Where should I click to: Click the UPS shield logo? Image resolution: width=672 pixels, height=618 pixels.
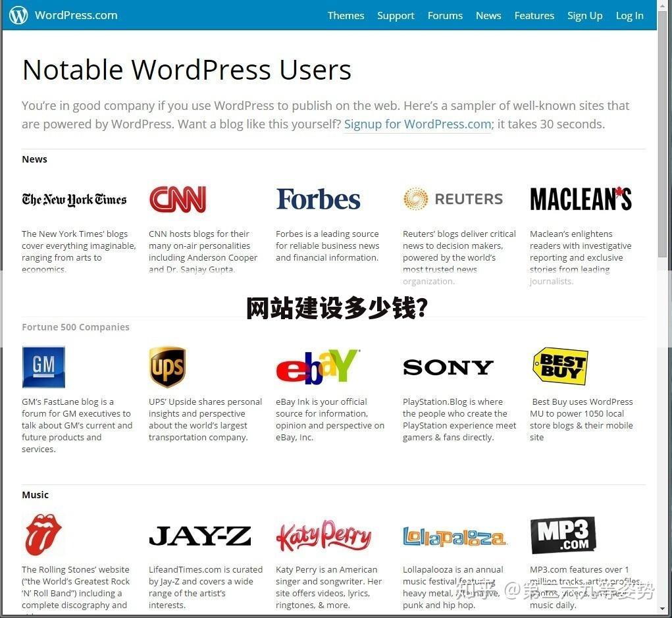[x=168, y=367]
